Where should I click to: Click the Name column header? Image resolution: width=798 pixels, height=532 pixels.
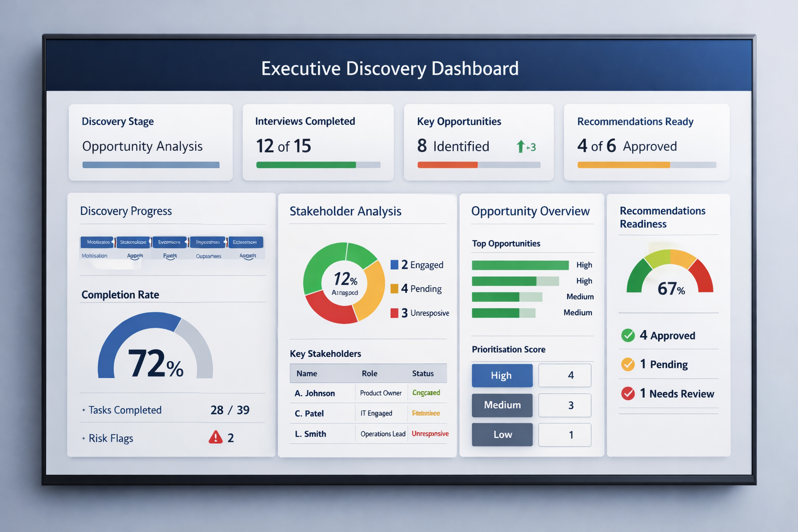[x=307, y=374]
